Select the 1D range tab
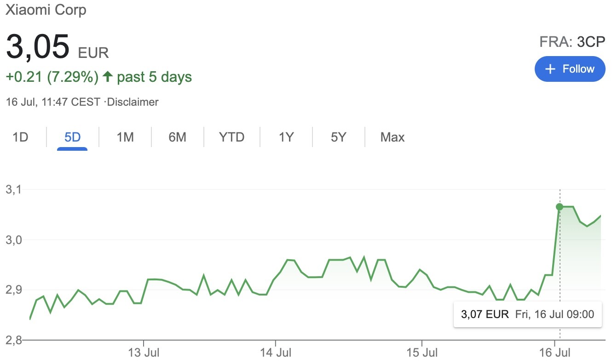Screen dimensions: 612x364 (x=20, y=137)
